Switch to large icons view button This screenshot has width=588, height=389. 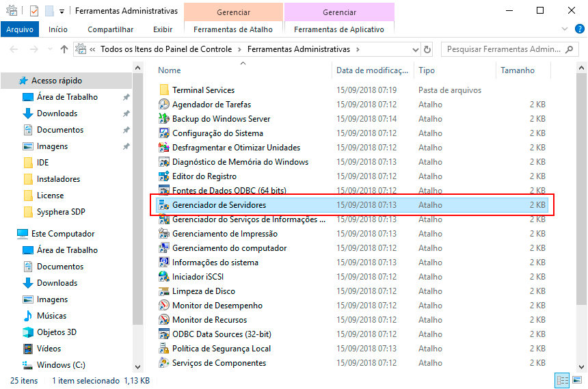(x=577, y=380)
